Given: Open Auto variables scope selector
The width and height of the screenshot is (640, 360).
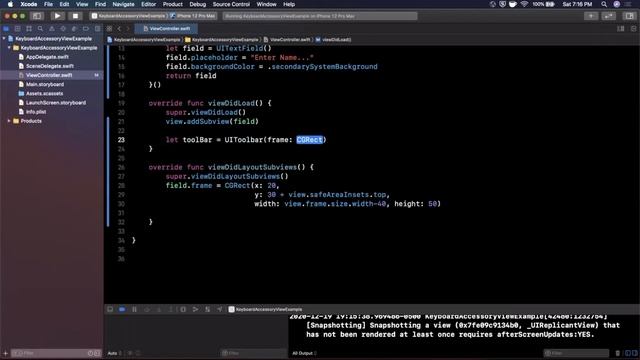Looking at the screenshot, I should (x=114, y=353).
